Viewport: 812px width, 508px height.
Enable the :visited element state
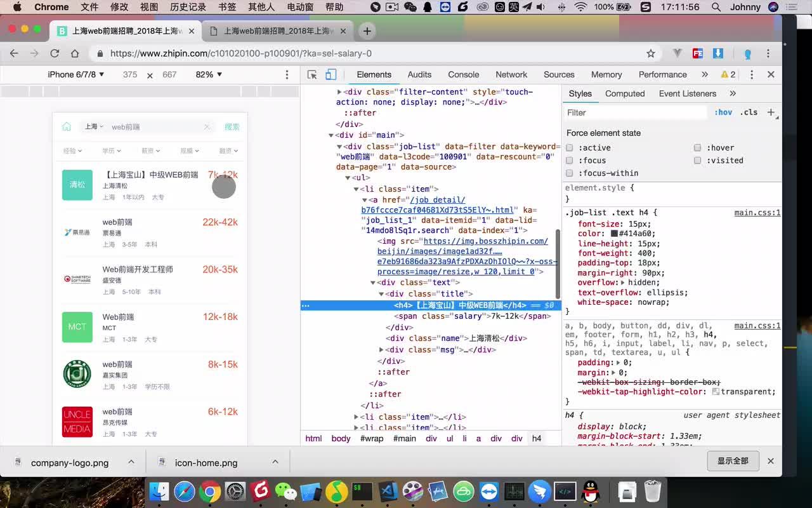[698, 160]
